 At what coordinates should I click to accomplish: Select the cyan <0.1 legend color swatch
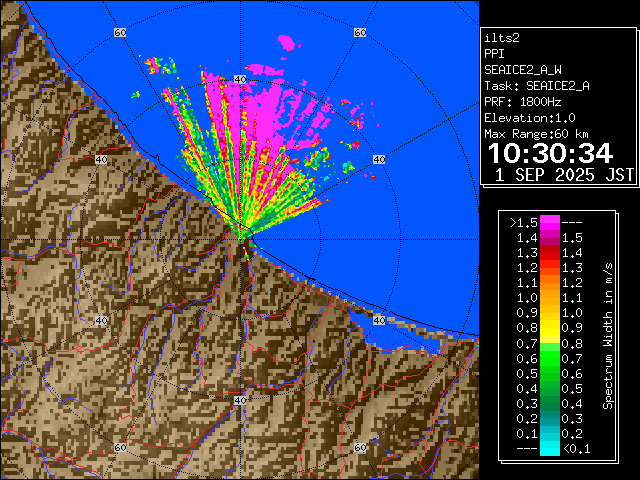pos(550,448)
